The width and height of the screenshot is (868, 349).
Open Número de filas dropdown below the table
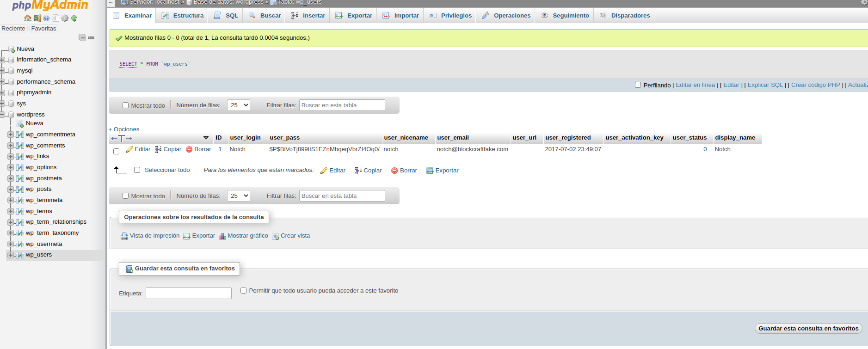click(239, 196)
